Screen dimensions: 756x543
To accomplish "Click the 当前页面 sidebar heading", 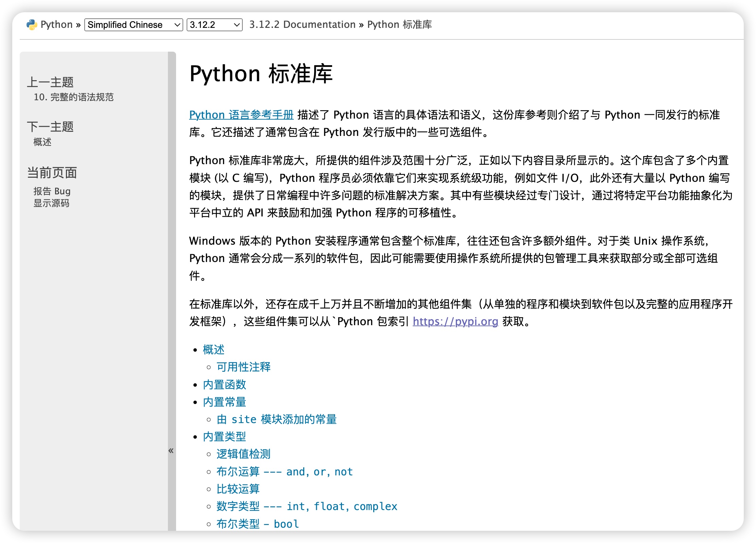I will (52, 173).
